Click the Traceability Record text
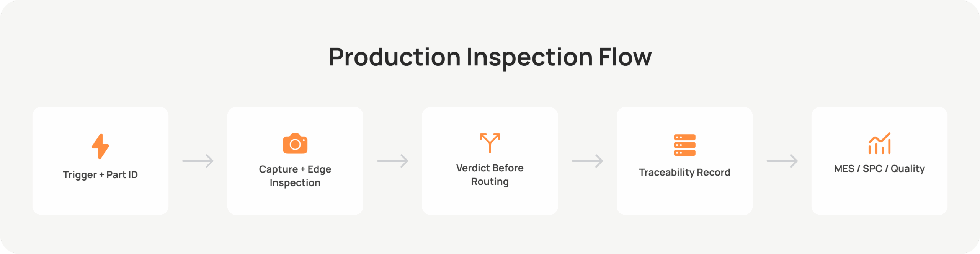 pos(684,173)
